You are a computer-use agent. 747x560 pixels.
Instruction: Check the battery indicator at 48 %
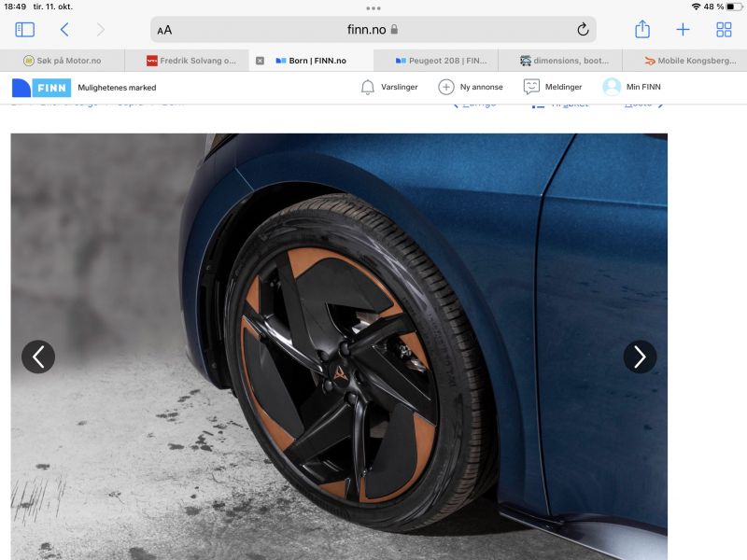[x=735, y=7]
